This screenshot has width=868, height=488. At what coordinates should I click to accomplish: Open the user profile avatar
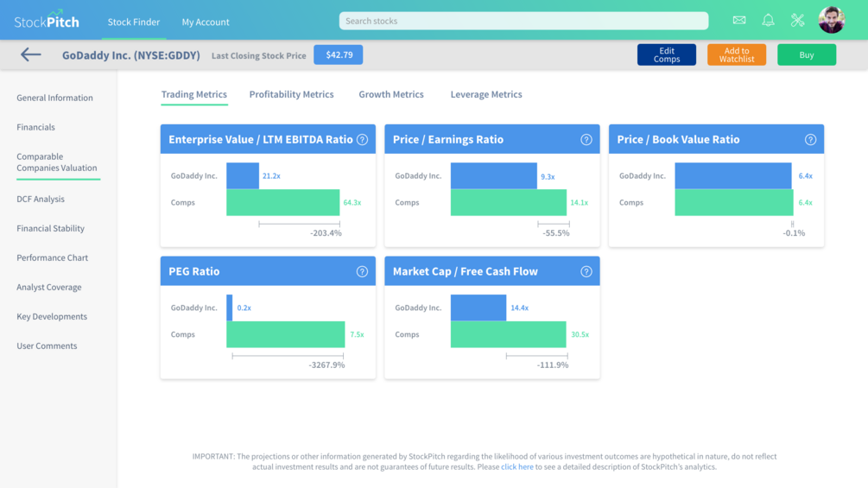click(x=832, y=20)
